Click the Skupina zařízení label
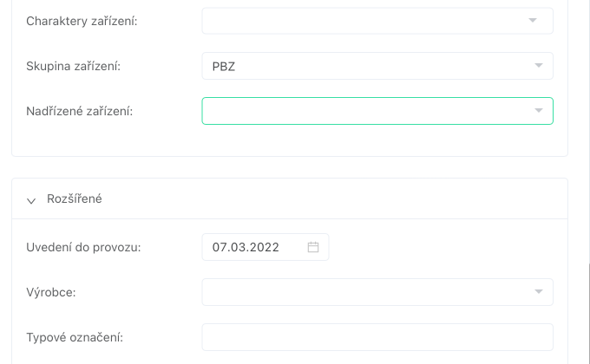The image size is (590, 364). point(74,66)
